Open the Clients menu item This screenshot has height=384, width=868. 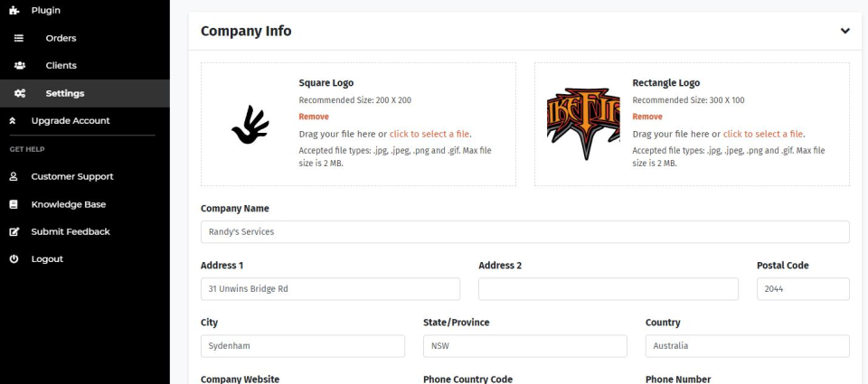(x=61, y=65)
